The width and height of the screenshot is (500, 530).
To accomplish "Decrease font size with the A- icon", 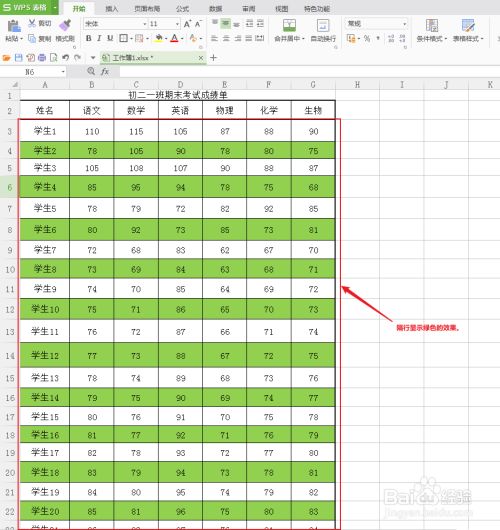I will click(x=198, y=24).
